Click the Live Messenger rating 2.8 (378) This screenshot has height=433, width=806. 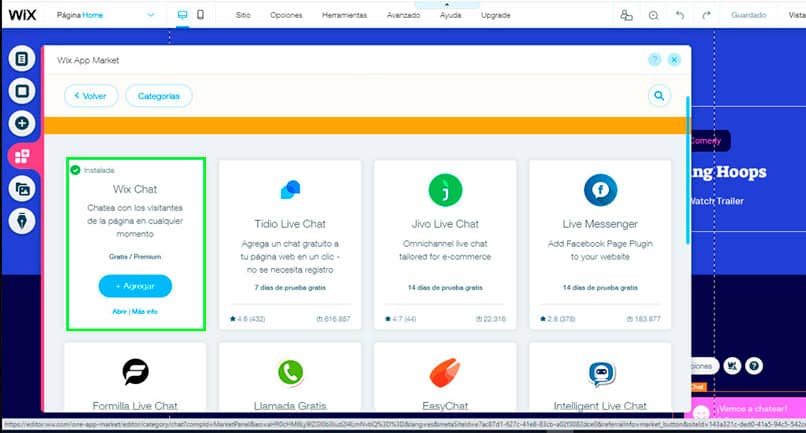(558, 319)
